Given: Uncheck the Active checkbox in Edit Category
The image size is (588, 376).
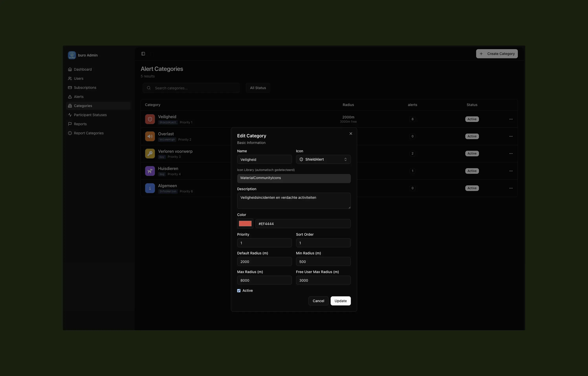Looking at the screenshot, I should (x=239, y=291).
